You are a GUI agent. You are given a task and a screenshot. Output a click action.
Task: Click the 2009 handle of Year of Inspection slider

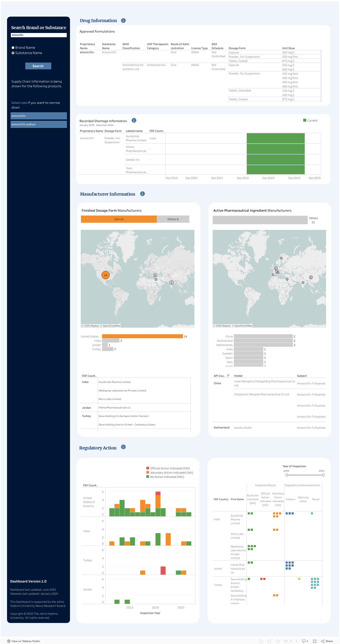(286, 475)
